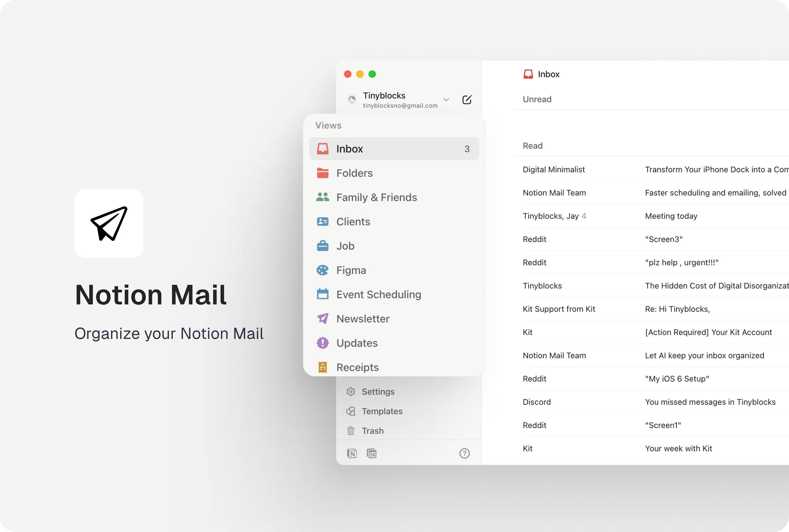The height and width of the screenshot is (532, 789).
Task: Expand the Tinyblocks account switcher chevron
Action: tap(446, 99)
